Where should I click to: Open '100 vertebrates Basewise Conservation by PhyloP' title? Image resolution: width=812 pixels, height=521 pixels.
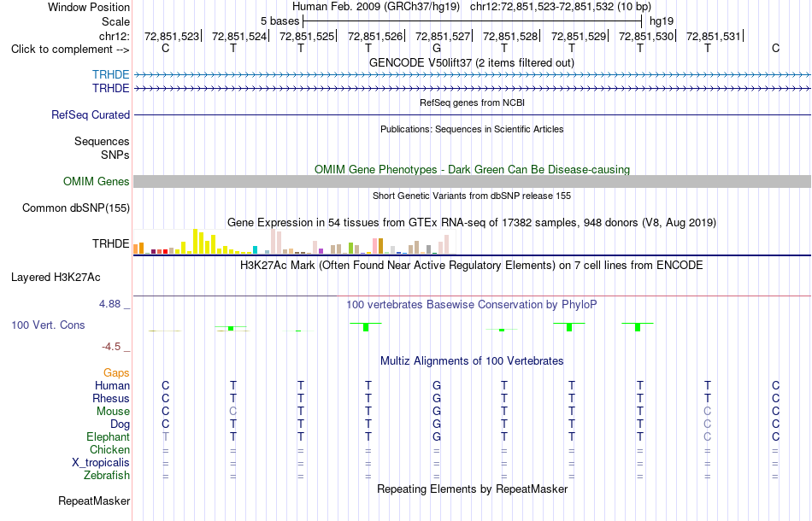tap(472, 304)
